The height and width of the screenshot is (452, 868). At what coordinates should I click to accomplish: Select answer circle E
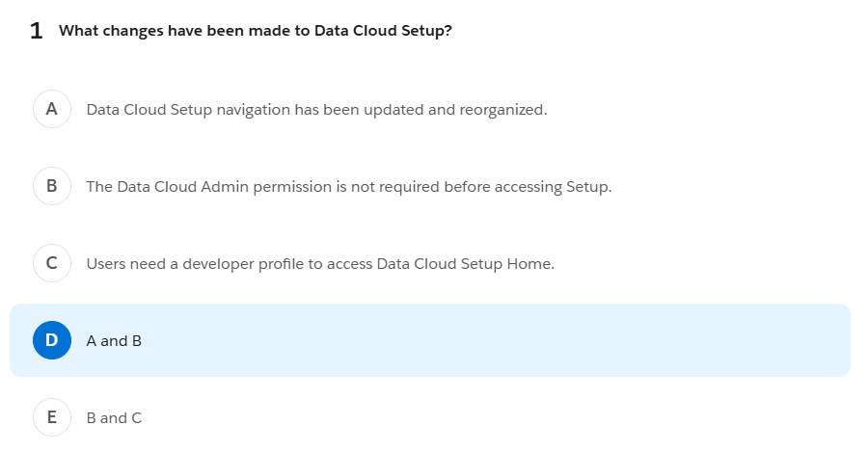51,417
